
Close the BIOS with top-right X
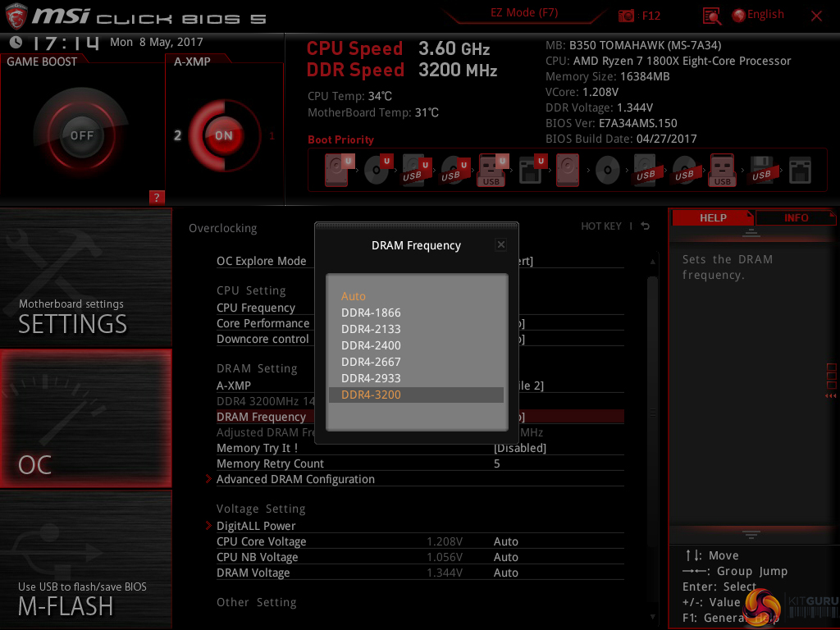point(816,16)
